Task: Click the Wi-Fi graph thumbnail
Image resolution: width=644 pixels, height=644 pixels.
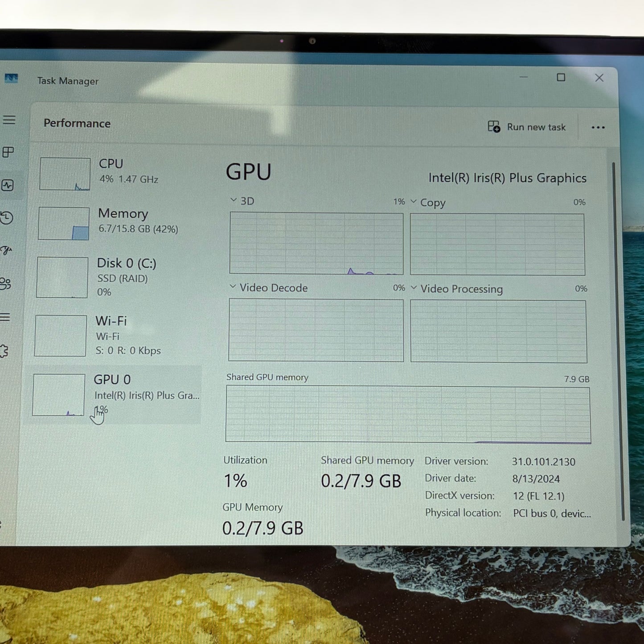Action: [x=60, y=335]
